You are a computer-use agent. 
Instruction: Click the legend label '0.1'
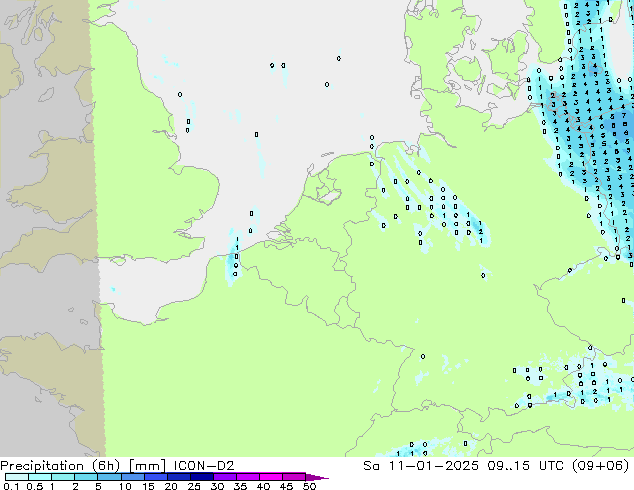point(11,486)
